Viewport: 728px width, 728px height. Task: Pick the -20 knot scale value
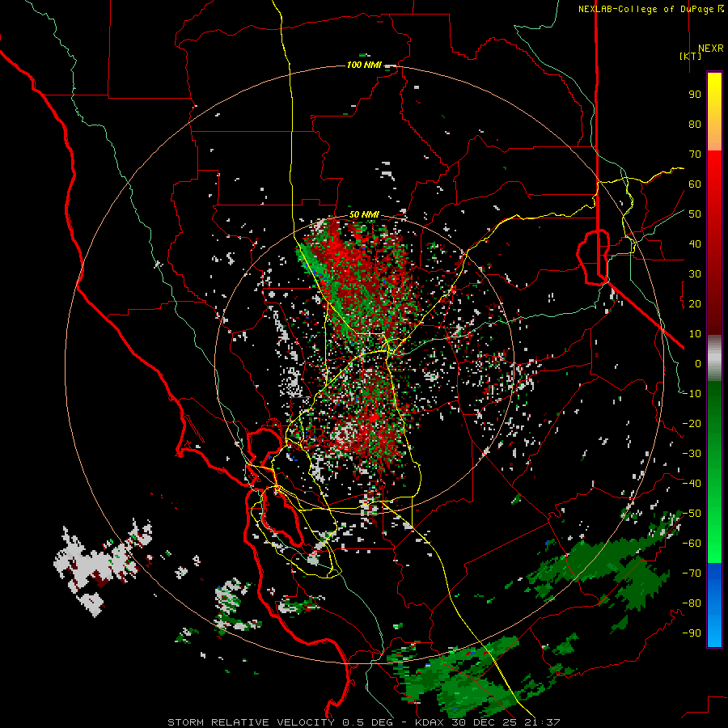pyautogui.click(x=692, y=423)
